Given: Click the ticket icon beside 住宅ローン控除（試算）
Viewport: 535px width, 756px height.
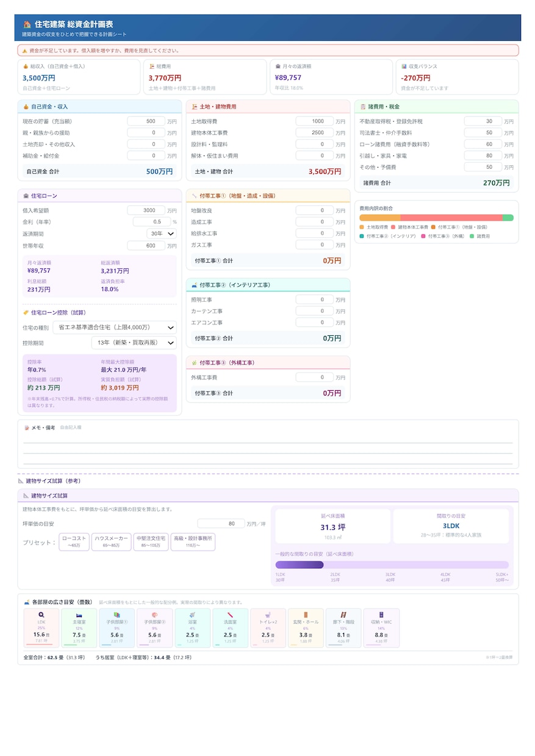Looking at the screenshot, I should pos(26,313).
